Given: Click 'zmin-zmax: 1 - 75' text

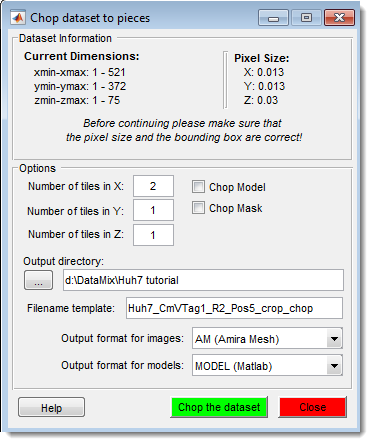Looking at the screenshot, I should [77, 100].
